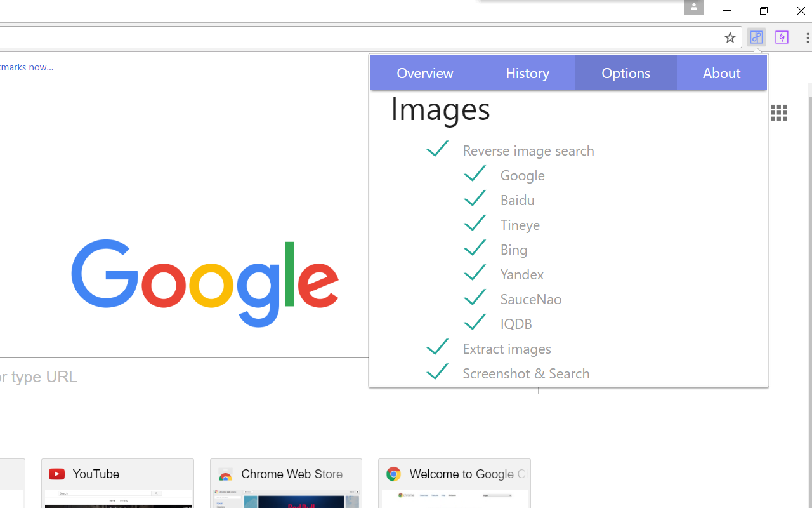
Task: Click the Google search input field
Action: pos(266,377)
